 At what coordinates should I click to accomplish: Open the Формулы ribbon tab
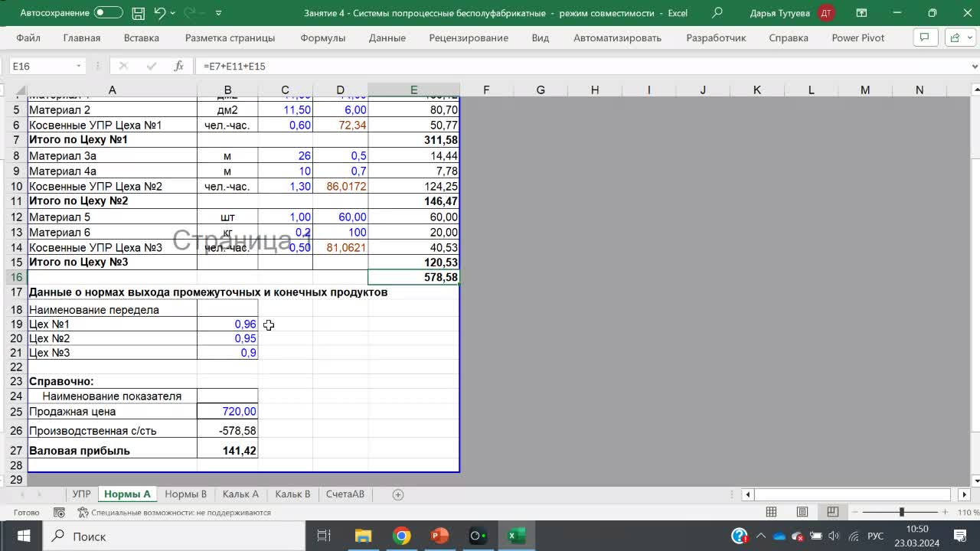[322, 37]
